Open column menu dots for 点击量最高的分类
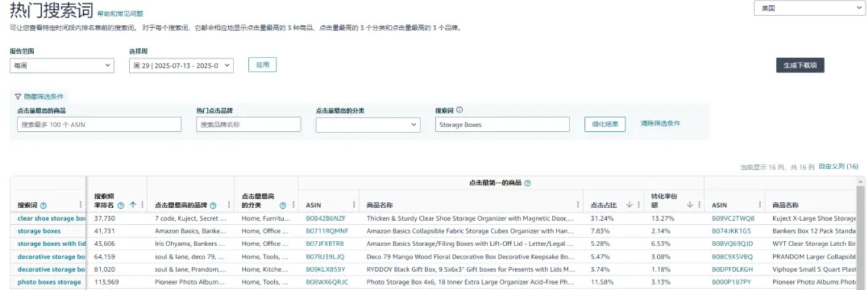Image resolution: width=868 pixels, height=290 pixels. (x=293, y=205)
